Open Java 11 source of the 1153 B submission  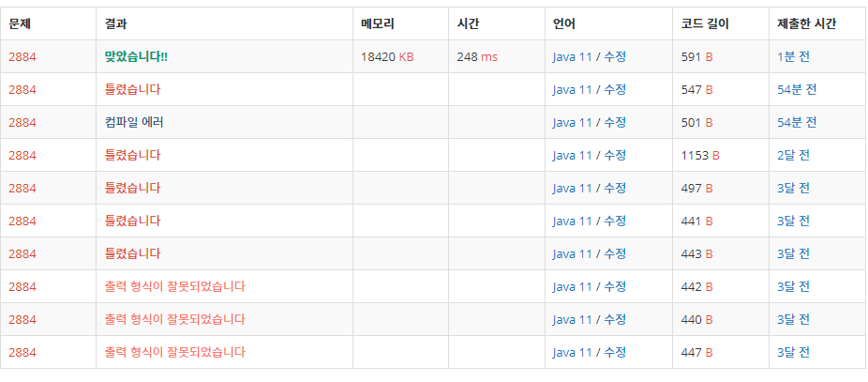pyautogui.click(x=573, y=155)
